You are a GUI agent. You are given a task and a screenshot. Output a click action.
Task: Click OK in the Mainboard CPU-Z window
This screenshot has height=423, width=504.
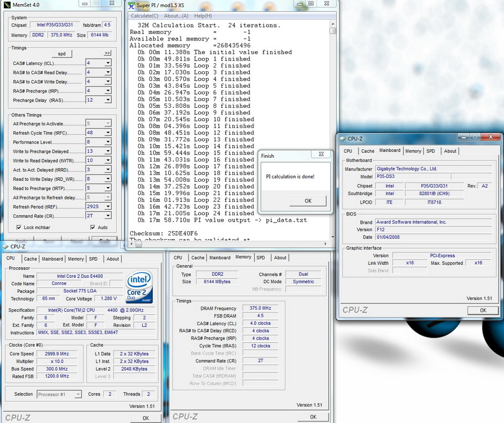[483, 310]
